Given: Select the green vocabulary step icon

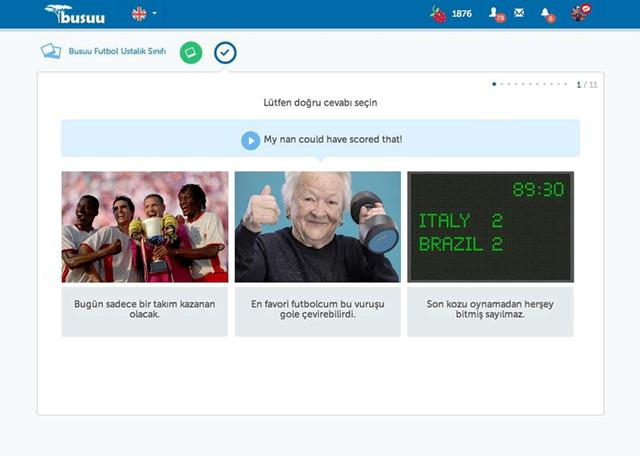Looking at the screenshot, I should click(x=191, y=53).
